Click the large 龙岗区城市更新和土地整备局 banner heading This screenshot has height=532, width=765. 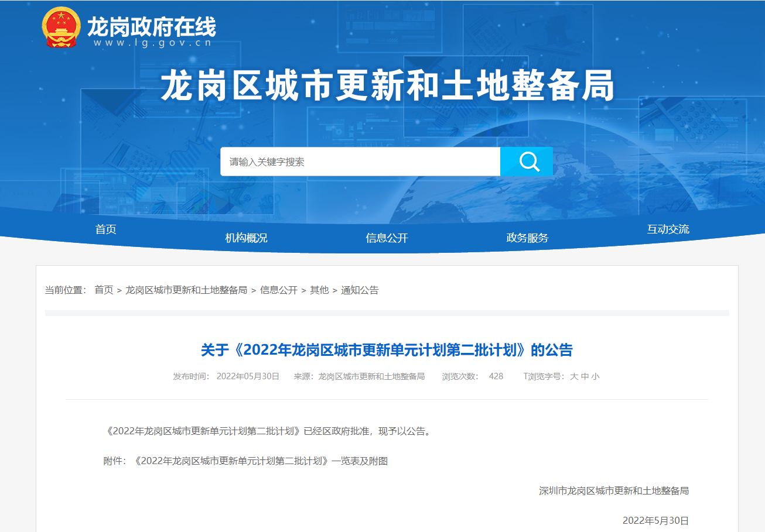pos(387,87)
